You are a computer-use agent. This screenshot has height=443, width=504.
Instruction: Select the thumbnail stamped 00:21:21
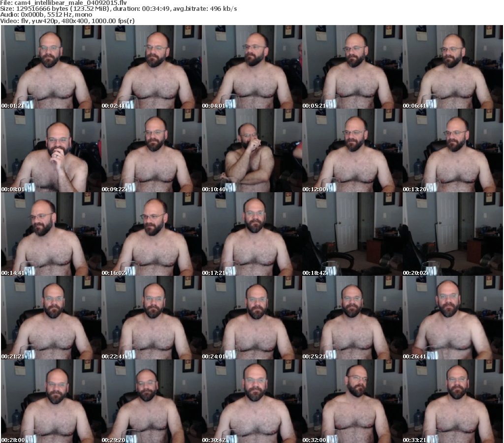click(x=51, y=318)
